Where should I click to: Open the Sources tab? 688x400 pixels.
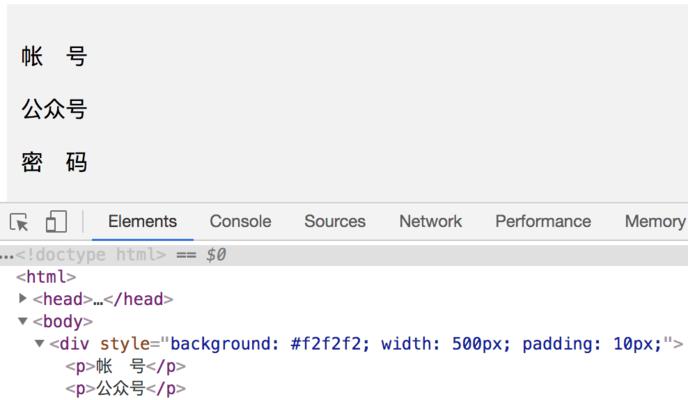coord(335,221)
